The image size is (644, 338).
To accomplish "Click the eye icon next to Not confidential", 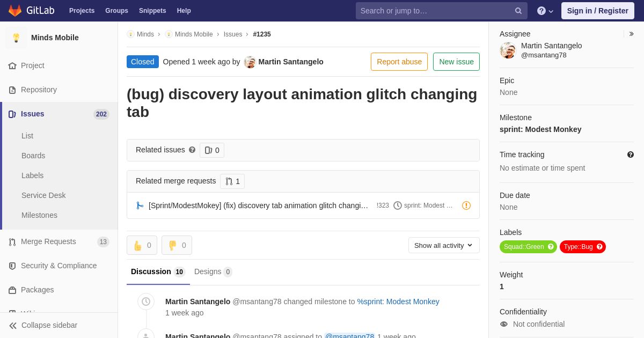I will [504, 324].
